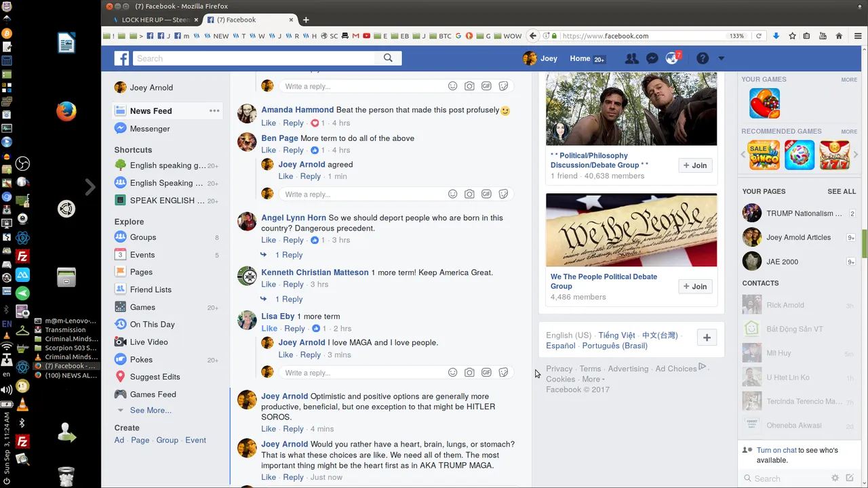Open Candy Crush game icon in Your Games

click(764, 103)
